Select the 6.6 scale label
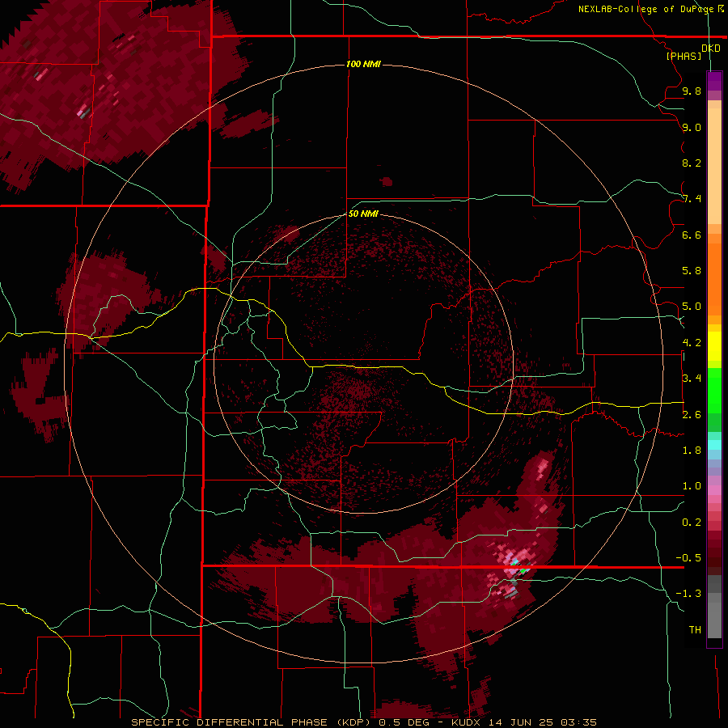This screenshot has height=728, width=728. pyautogui.click(x=692, y=235)
